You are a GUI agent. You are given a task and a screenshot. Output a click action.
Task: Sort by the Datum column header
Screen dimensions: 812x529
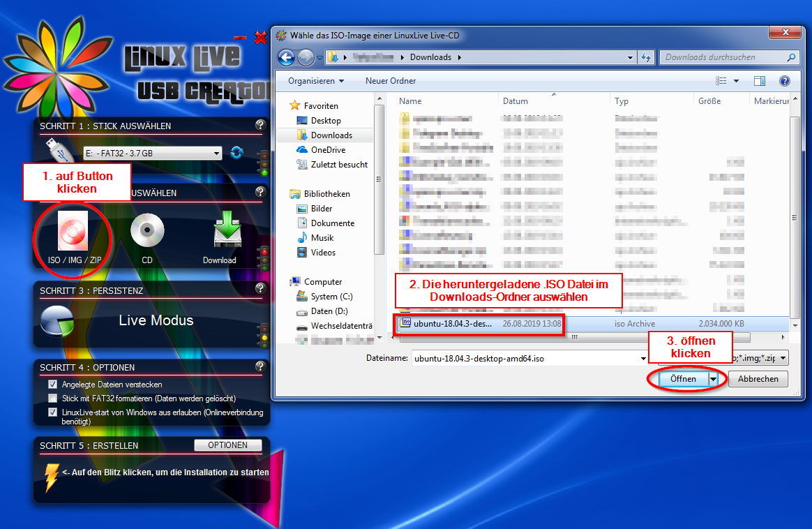coord(554,101)
